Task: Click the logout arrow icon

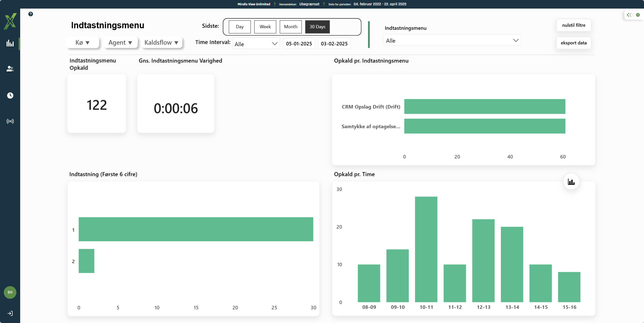Action: coord(10,313)
